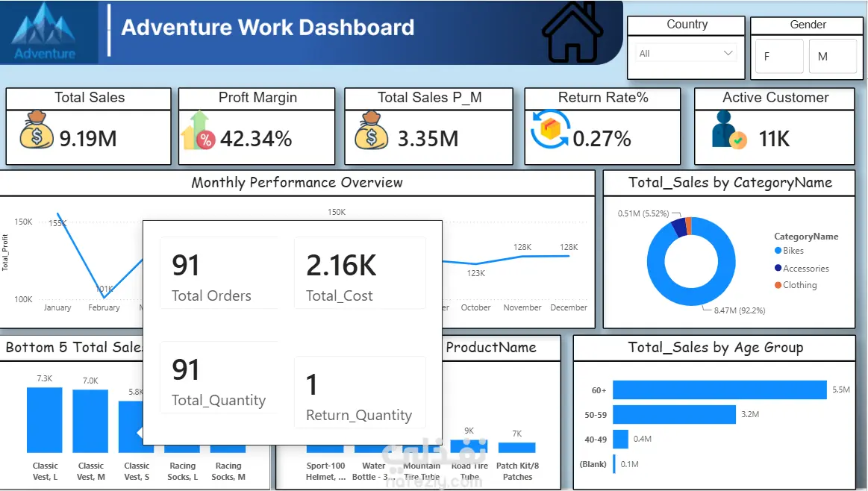Click the return box icon in Return Rate% card
The width and height of the screenshot is (868, 491).
[x=550, y=129]
